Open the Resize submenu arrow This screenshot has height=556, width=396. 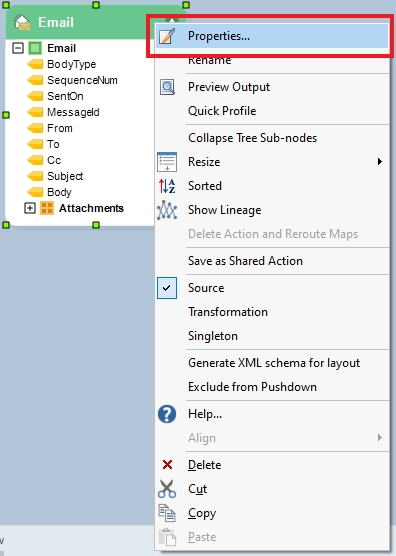pos(380,162)
